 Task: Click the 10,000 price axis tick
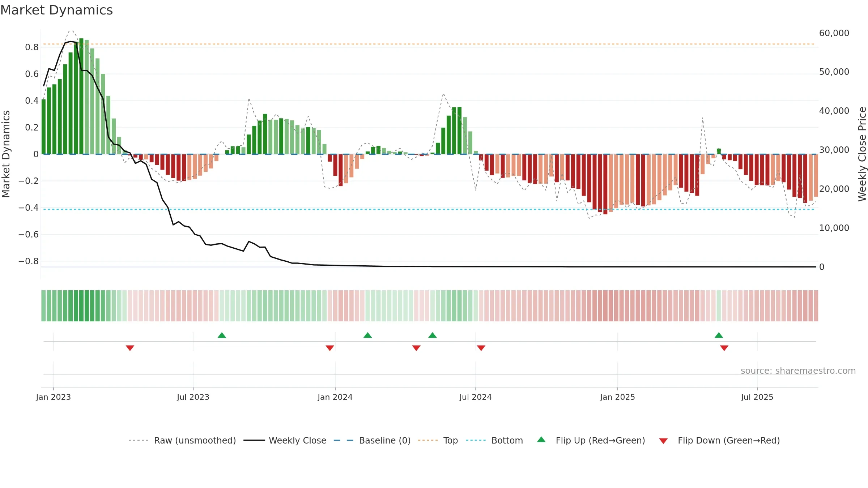click(x=834, y=228)
